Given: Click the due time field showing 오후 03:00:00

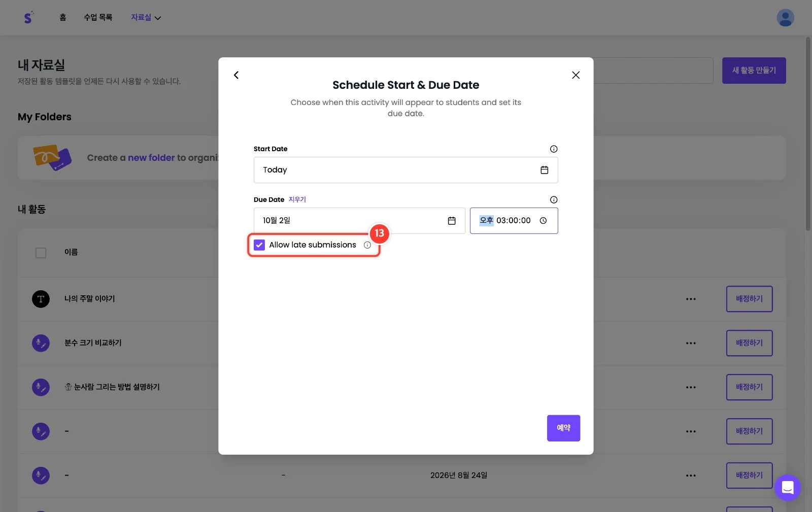Looking at the screenshot, I should 514,221.
